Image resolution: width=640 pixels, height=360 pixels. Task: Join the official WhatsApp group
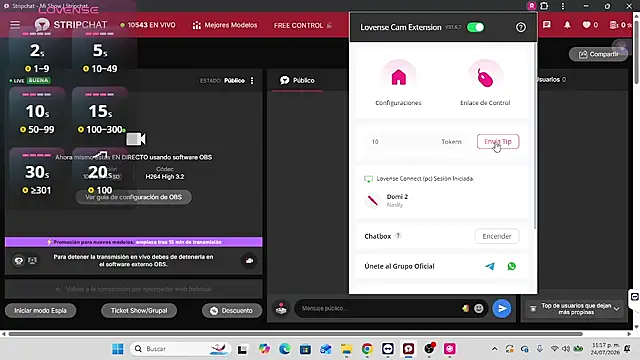point(511,267)
